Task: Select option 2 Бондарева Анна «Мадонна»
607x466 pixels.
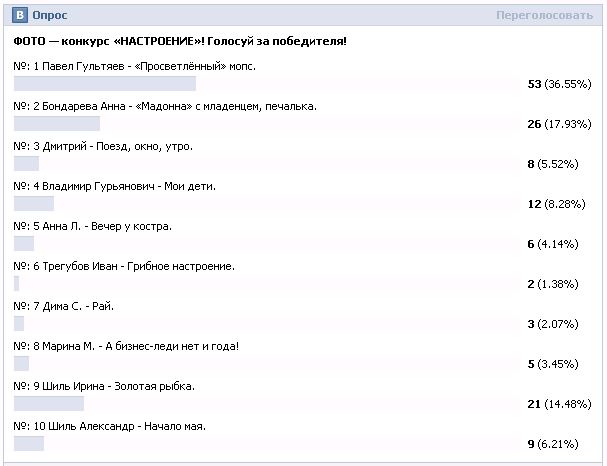Action: point(165,106)
